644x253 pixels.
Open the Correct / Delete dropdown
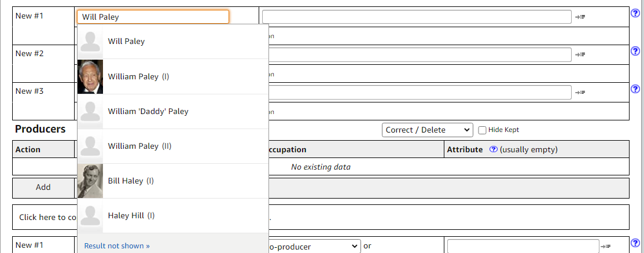point(427,130)
